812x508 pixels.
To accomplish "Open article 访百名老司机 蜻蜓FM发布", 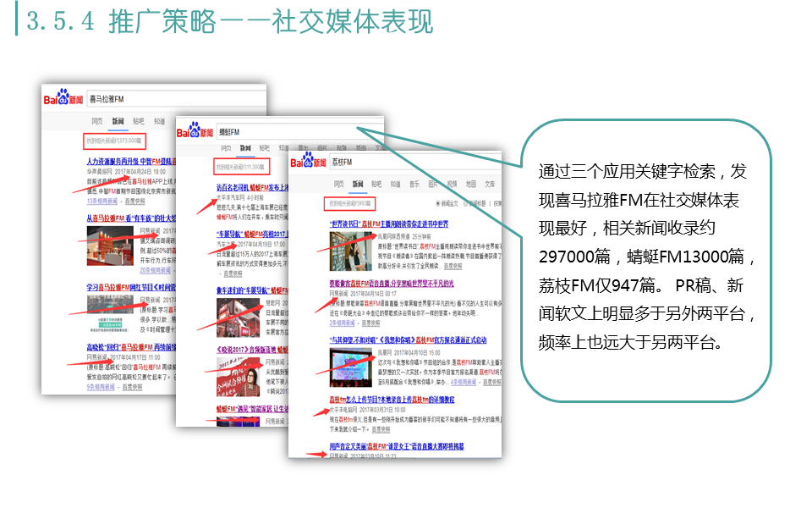I will click(x=253, y=188).
